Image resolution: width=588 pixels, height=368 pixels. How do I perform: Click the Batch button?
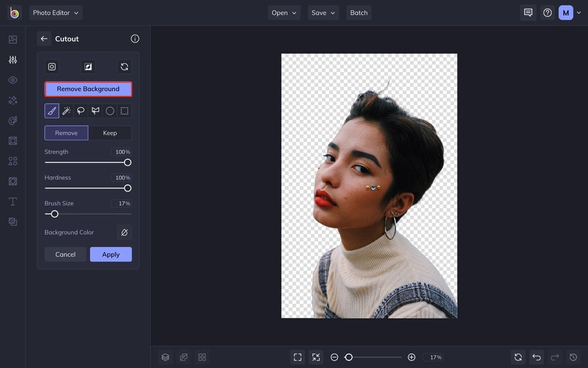coord(359,12)
